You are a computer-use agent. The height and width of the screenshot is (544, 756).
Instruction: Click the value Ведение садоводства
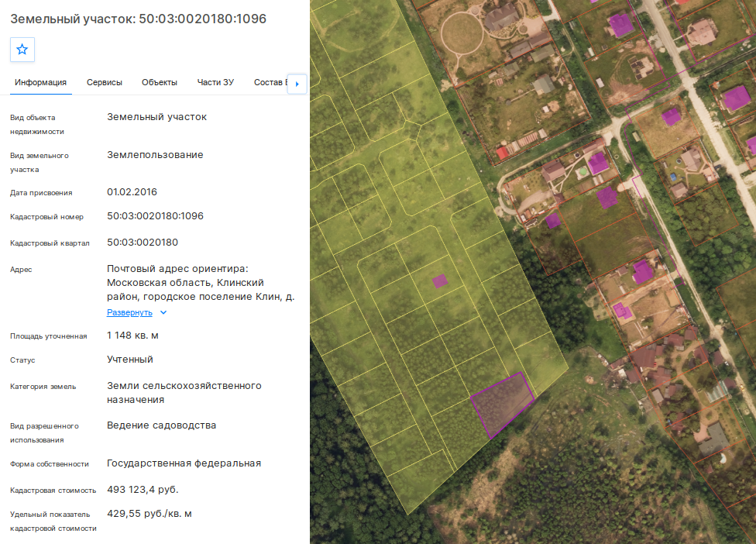[162, 425]
